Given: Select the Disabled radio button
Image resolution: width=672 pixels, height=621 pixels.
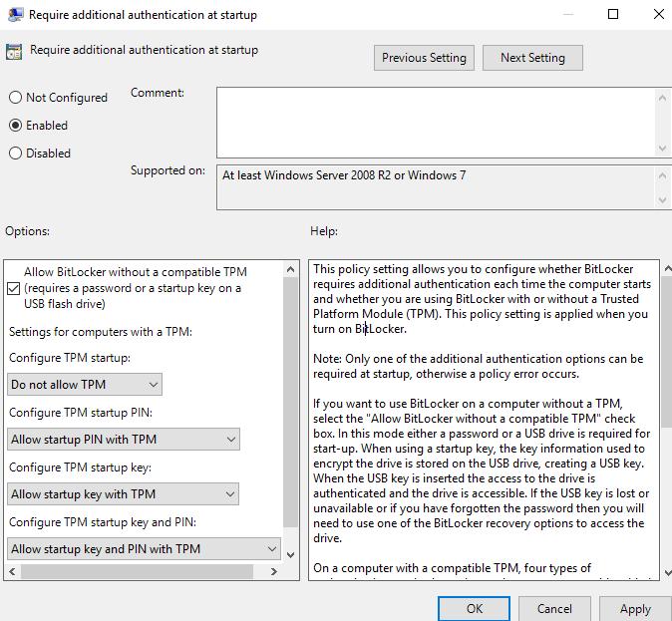Looking at the screenshot, I should point(15,153).
